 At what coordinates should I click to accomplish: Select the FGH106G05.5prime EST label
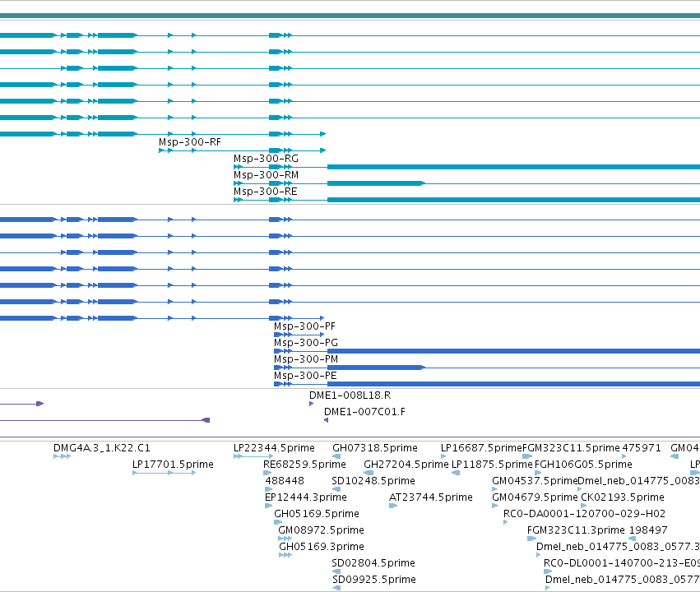[583, 465]
